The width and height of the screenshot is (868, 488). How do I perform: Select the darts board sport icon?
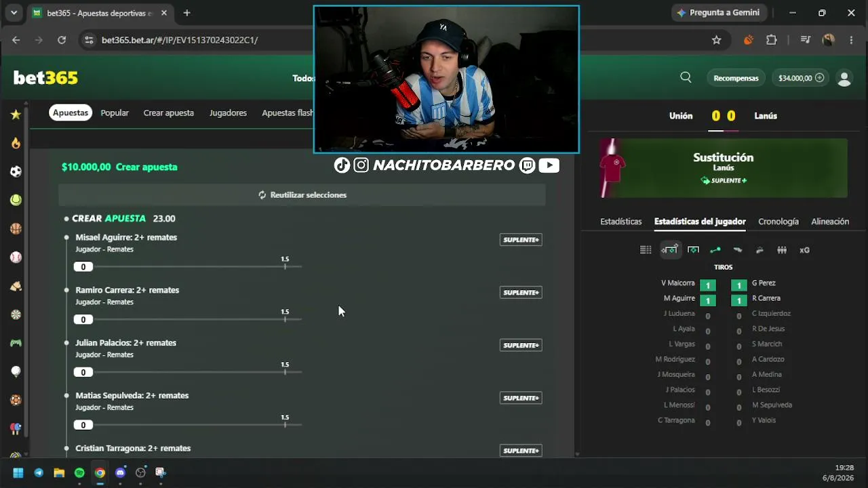(16, 314)
